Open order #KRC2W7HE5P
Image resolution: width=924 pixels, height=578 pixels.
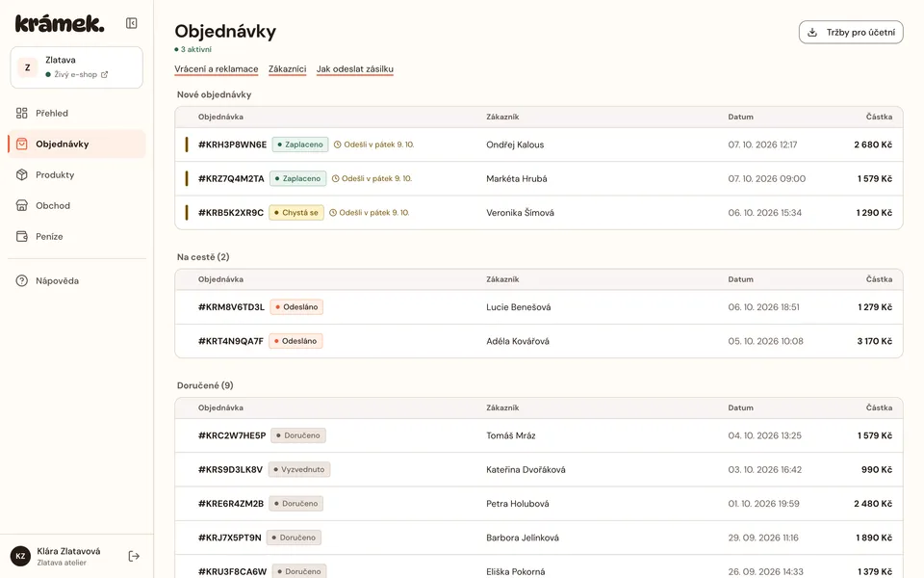click(x=232, y=435)
